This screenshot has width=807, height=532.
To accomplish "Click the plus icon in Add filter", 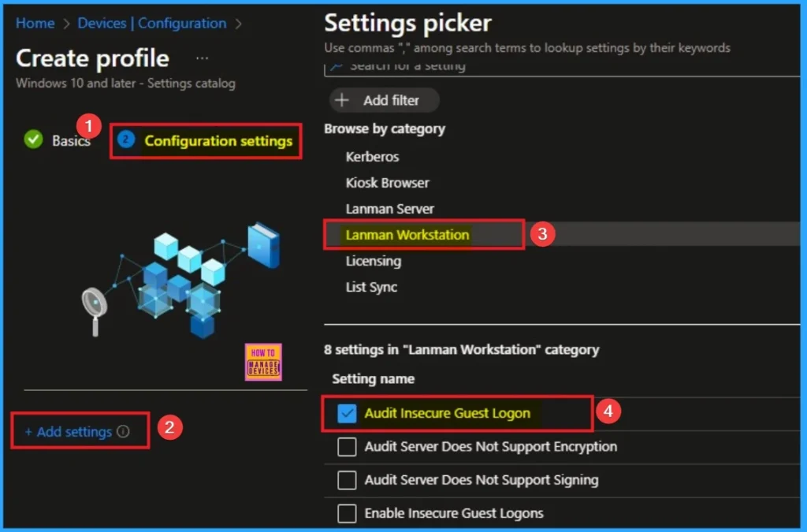I will coord(342,100).
